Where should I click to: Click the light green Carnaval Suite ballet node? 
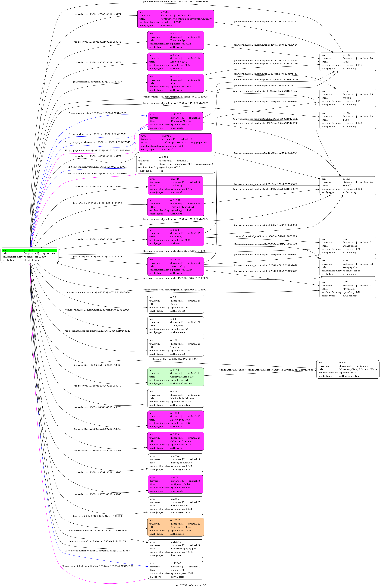pyautogui.click(x=175, y=377)
